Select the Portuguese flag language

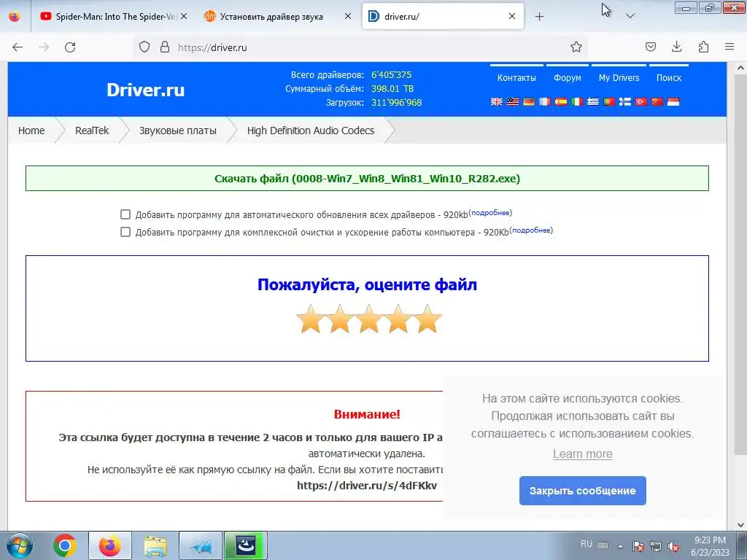[609, 101]
